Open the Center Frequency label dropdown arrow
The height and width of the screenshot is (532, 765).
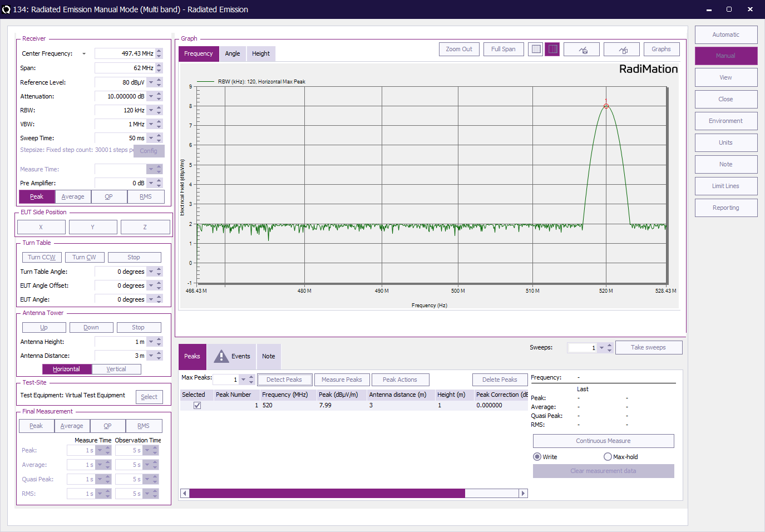pyautogui.click(x=84, y=54)
